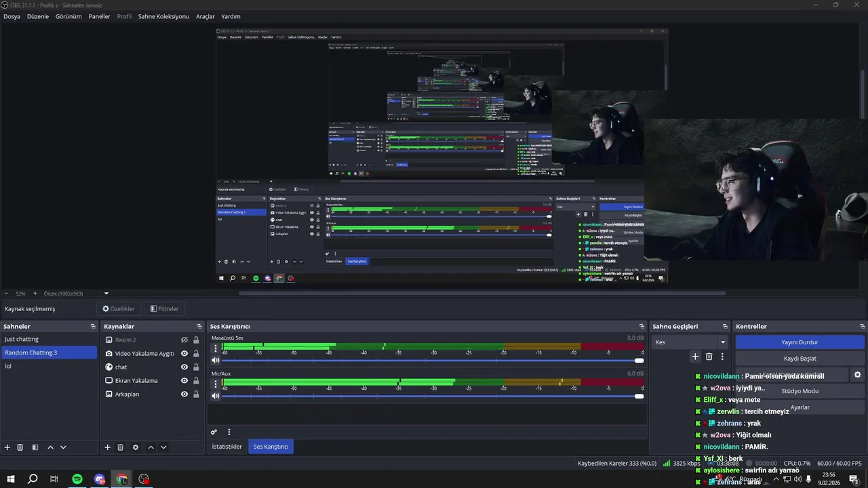868x488 pixels.
Task: Mute Mic/Aux audio
Action: pyautogui.click(x=216, y=396)
